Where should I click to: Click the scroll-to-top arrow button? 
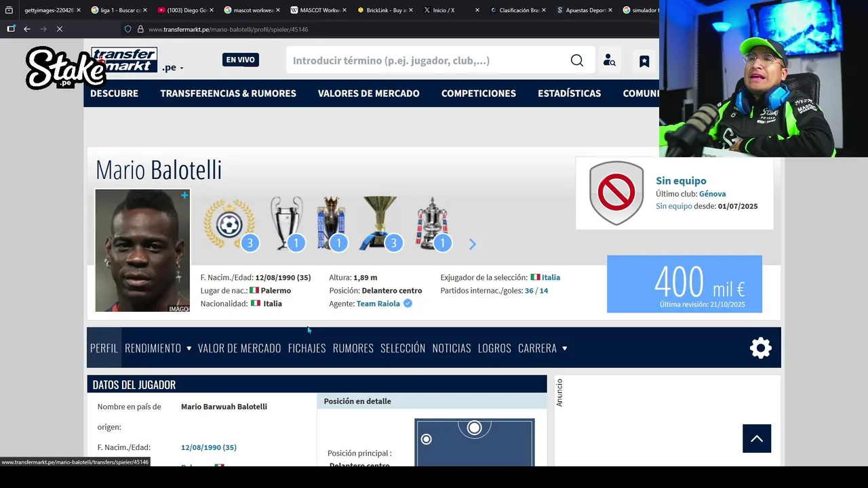pyautogui.click(x=757, y=439)
